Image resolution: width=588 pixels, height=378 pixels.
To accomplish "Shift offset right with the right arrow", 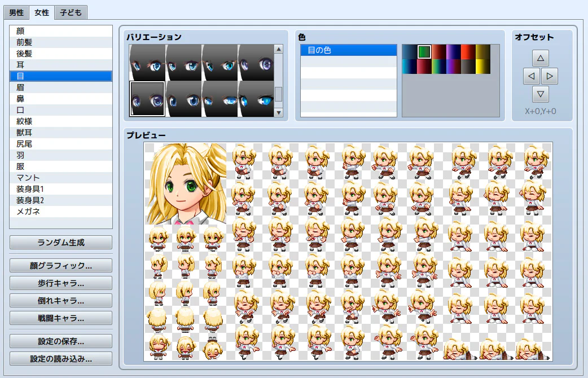I will (x=550, y=76).
